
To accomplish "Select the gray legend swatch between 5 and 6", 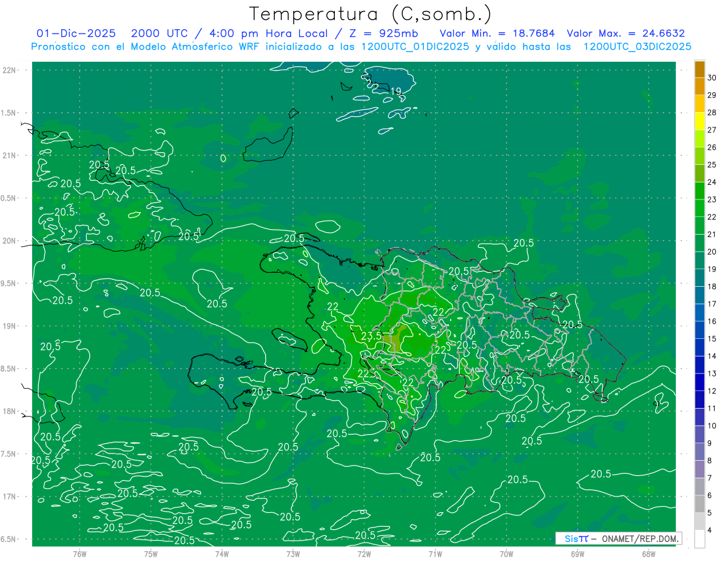I will pos(699,504).
